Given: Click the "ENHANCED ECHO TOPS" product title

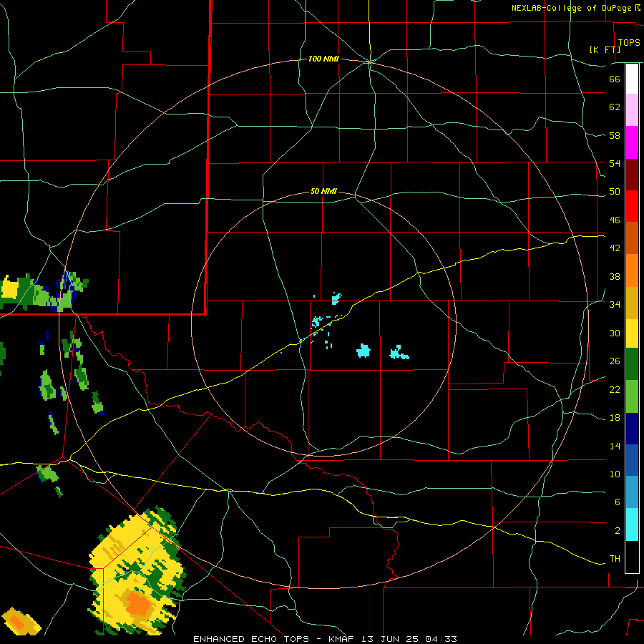Looking at the screenshot, I should click(251, 639).
